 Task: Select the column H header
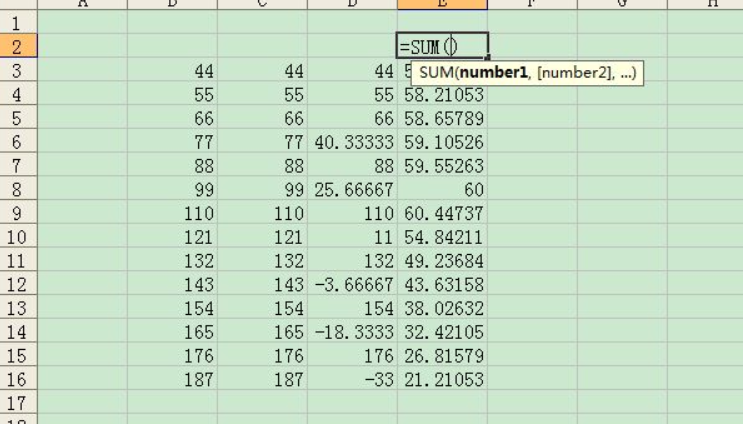[711, 4]
